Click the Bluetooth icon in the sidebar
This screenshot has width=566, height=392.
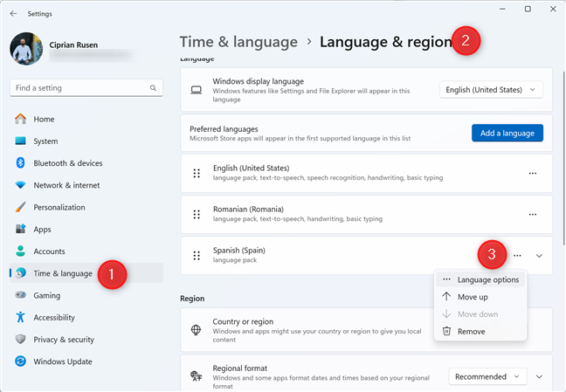coord(21,162)
